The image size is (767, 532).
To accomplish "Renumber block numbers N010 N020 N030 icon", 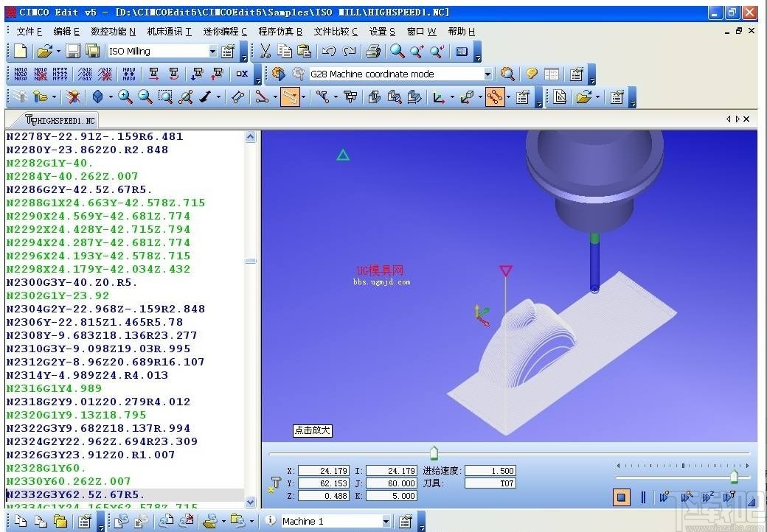I will tap(21, 74).
